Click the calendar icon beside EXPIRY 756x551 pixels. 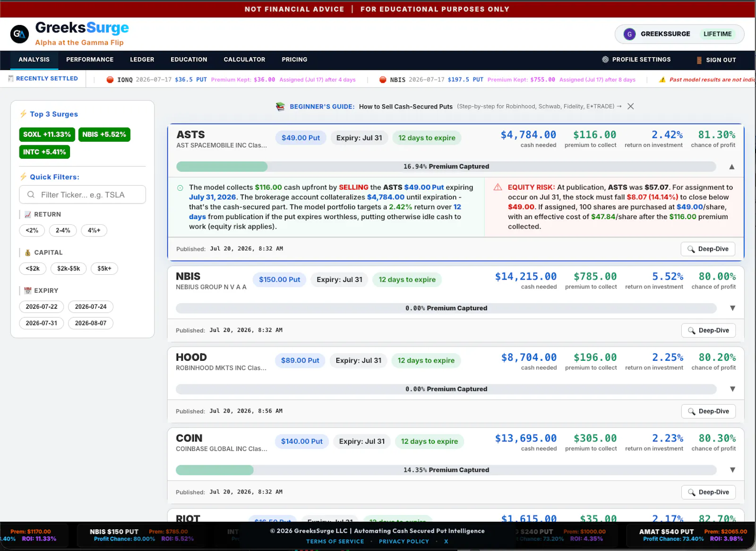tap(28, 291)
